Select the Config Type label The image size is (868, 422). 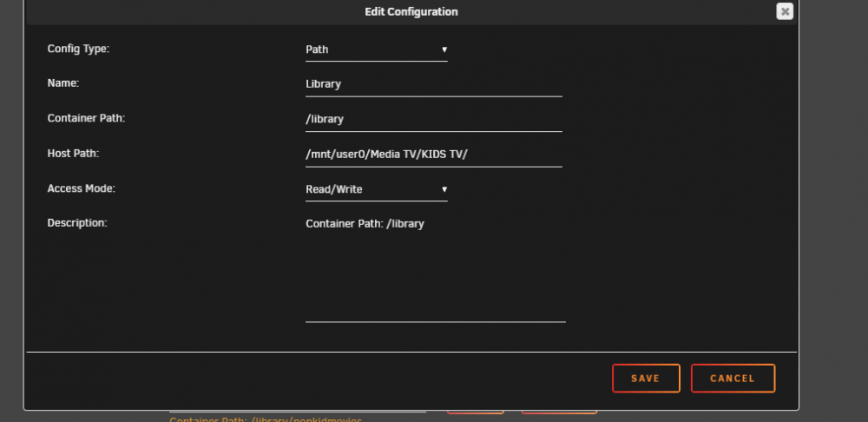click(79, 49)
